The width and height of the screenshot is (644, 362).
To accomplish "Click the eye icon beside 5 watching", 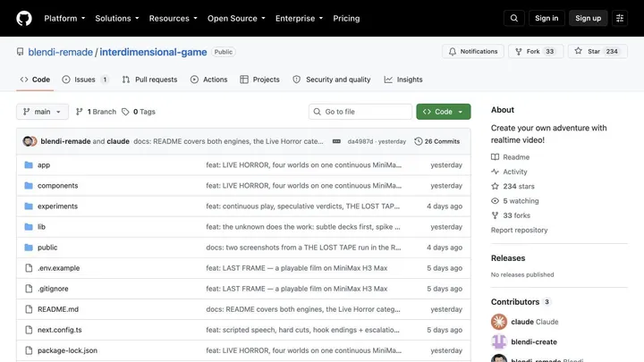I will (x=495, y=201).
